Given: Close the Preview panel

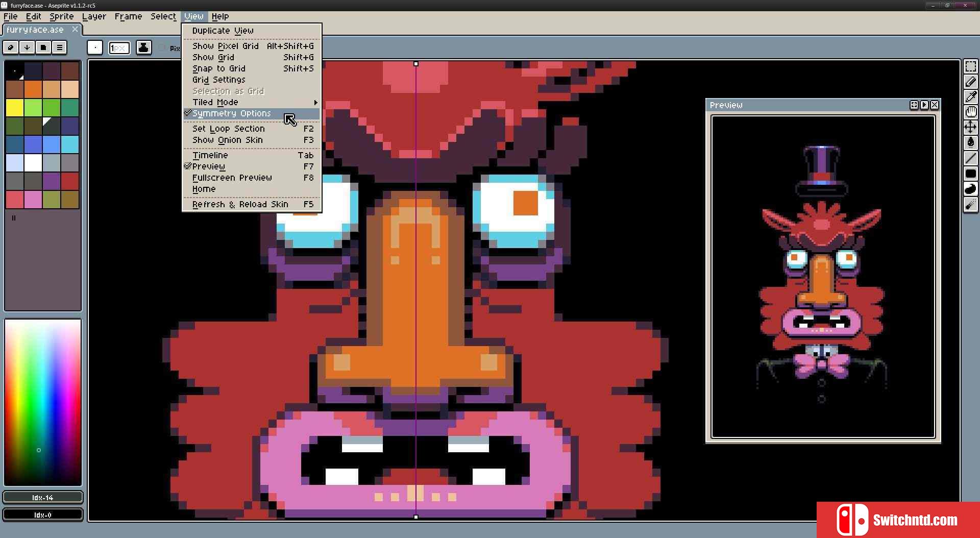Looking at the screenshot, I should tap(935, 105).
